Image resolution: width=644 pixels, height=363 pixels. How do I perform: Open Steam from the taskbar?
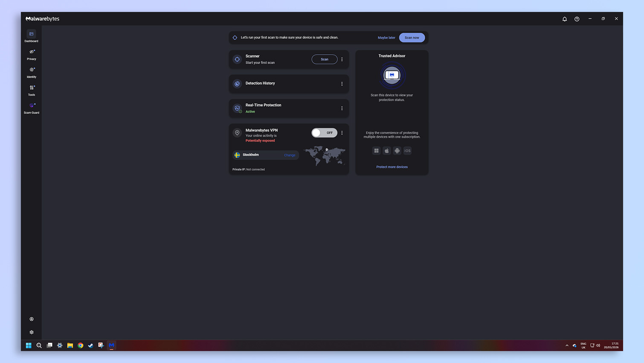click(90, 345)
